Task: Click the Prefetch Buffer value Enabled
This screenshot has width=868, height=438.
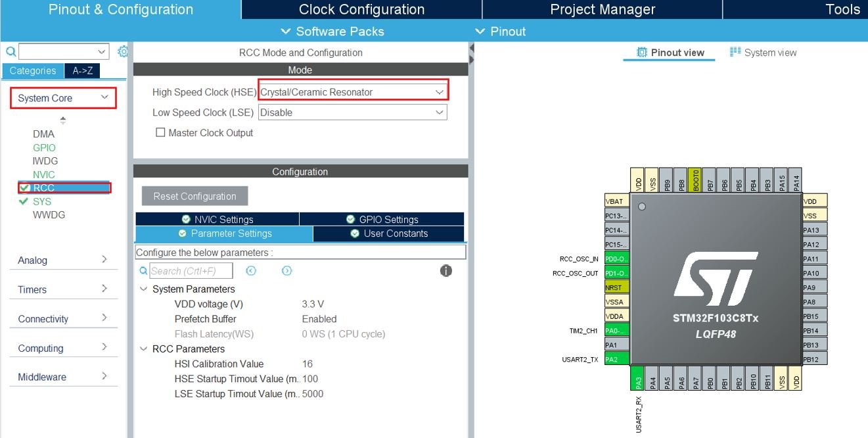Action: 319,319
